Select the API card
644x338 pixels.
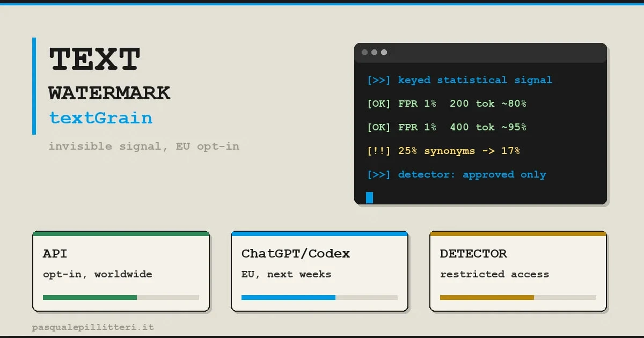(x=121, y=271)
